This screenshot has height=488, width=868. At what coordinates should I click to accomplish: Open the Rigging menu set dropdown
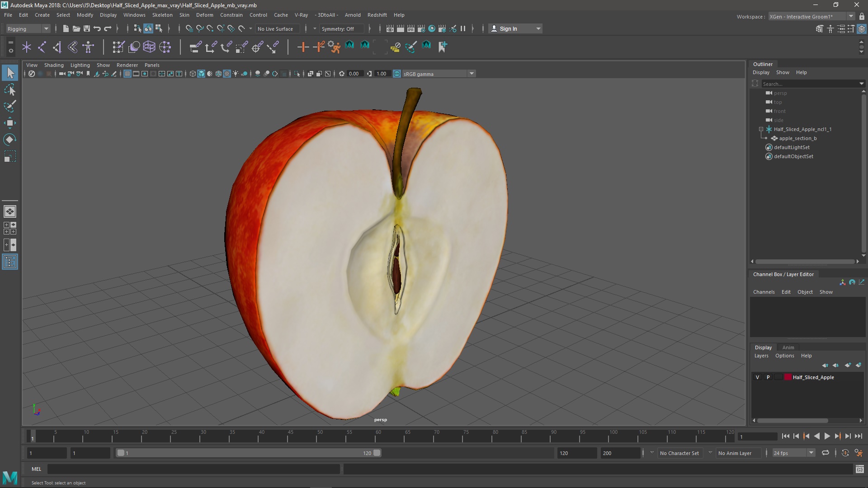tap(28, 28)
